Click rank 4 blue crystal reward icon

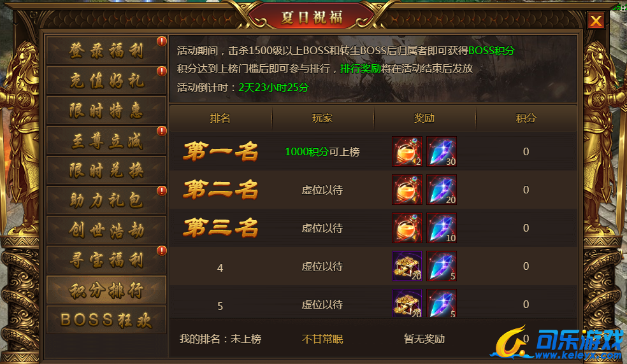442,266
